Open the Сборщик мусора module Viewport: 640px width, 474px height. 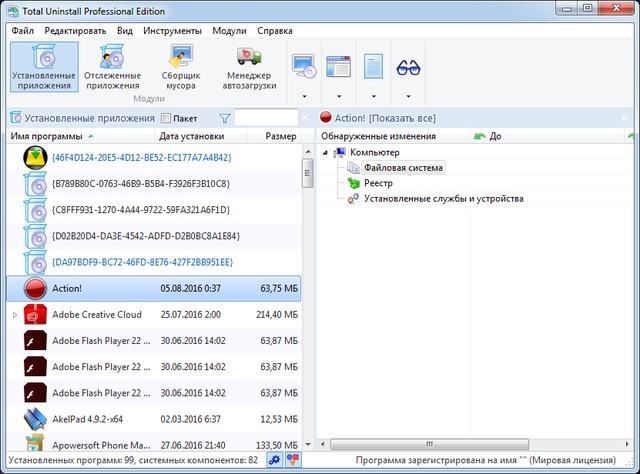click(x=183, y=66)
